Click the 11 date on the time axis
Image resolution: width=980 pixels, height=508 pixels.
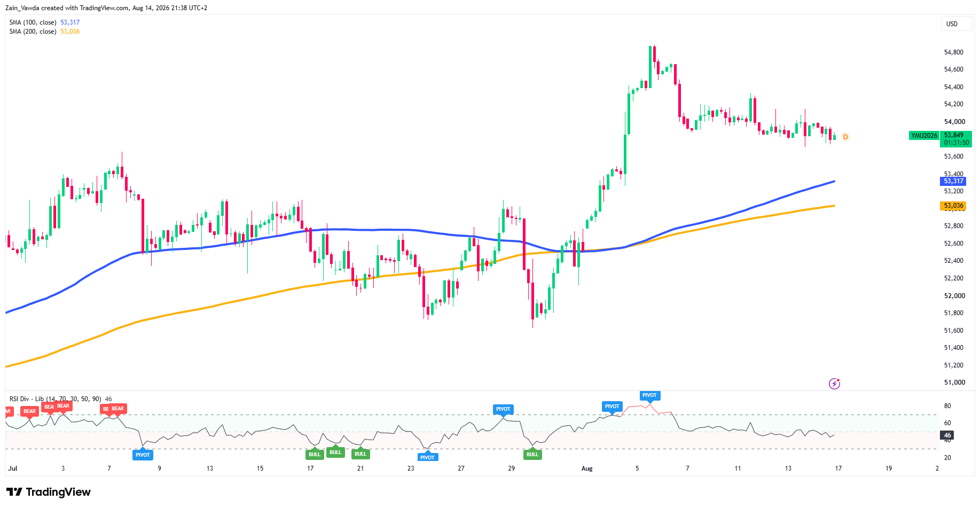[x=738, y=468]
